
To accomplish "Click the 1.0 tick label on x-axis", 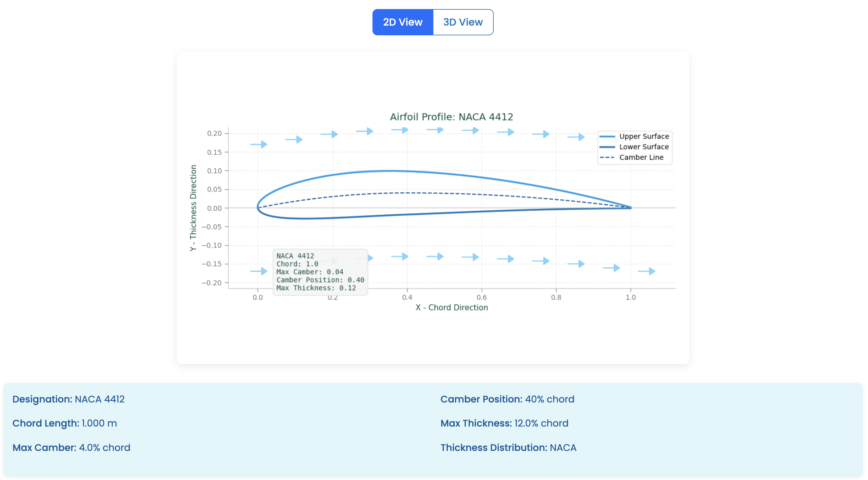I will pos(631,297).
